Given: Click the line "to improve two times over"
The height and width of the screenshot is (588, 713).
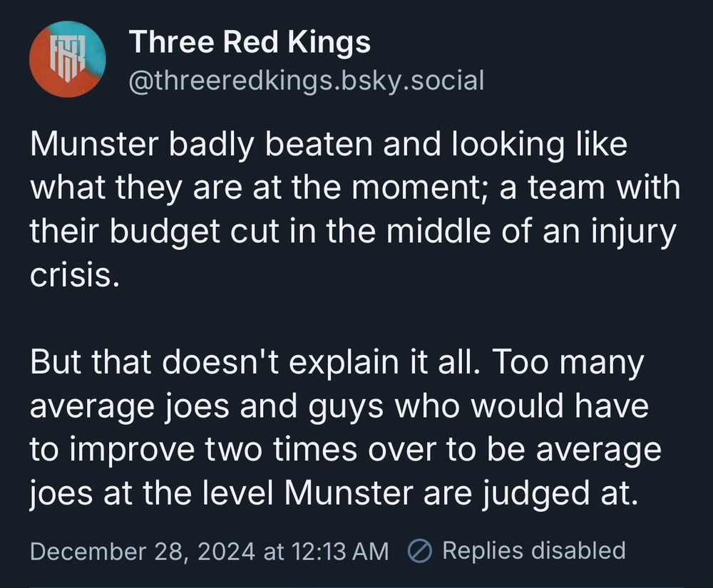Looking at the screenshot, I should coord(345,450).
